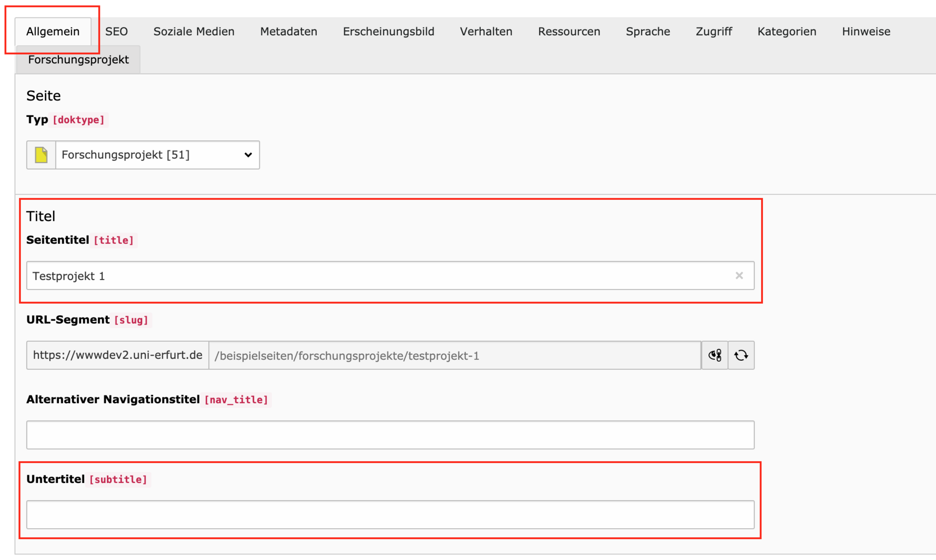Select the Erscheinungsbild tab

(388, 32)
